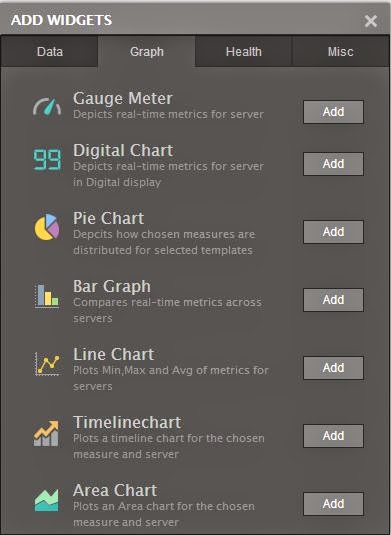Click the Timelinechart title text
This screenshot has height=535, width=391.
coord(127,422)
